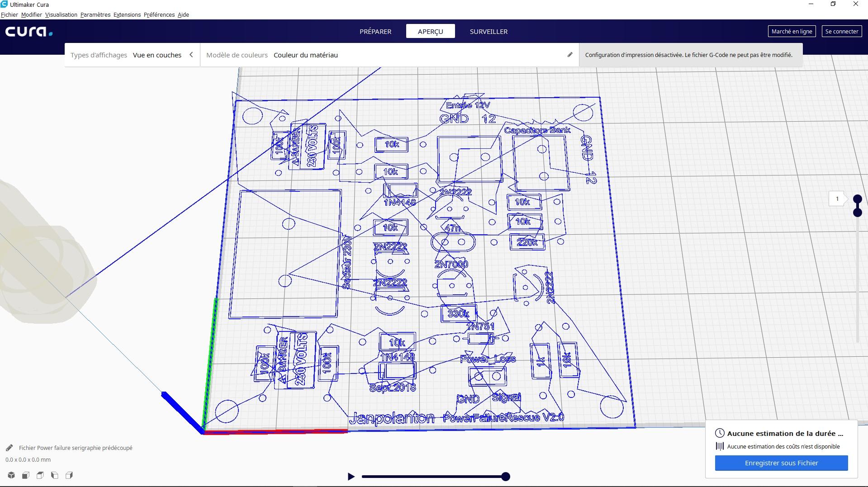Switch to the front view orientation
Screen dimensions: 868x487
tap(26, 475)
